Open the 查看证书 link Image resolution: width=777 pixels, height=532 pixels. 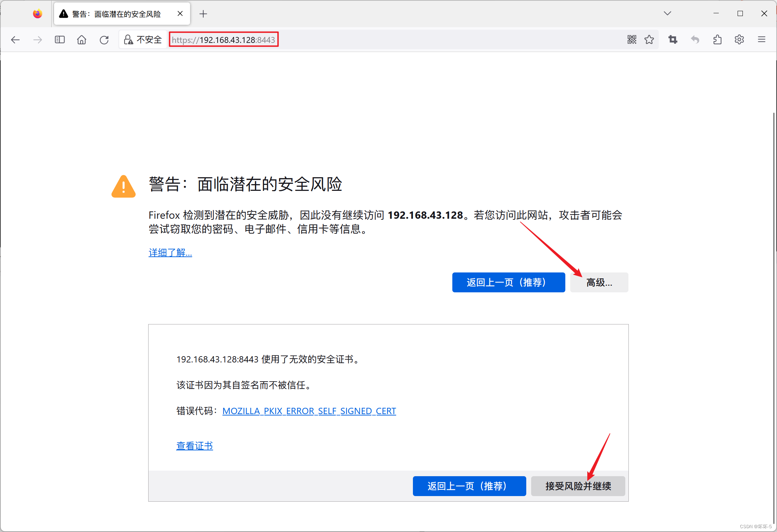194,445
